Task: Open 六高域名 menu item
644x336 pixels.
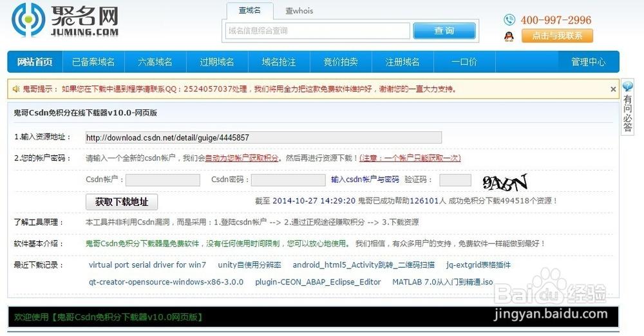Action: [155, 62]
